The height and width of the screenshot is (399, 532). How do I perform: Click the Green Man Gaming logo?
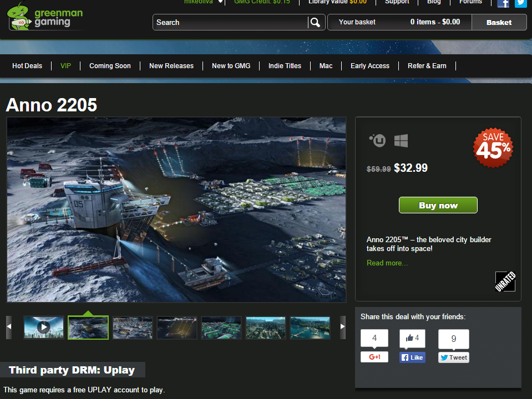pyautogui.click(x=45, y=16)
